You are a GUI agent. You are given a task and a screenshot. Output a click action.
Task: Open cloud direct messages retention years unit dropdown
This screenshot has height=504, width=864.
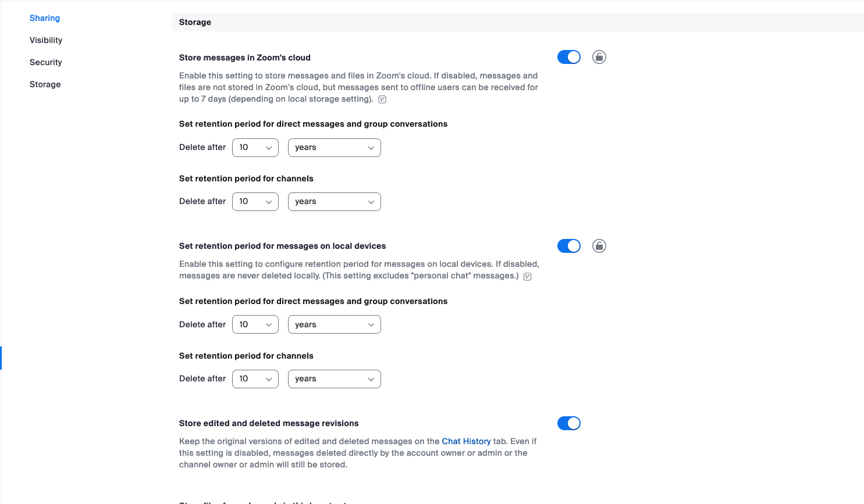[335, 148]
